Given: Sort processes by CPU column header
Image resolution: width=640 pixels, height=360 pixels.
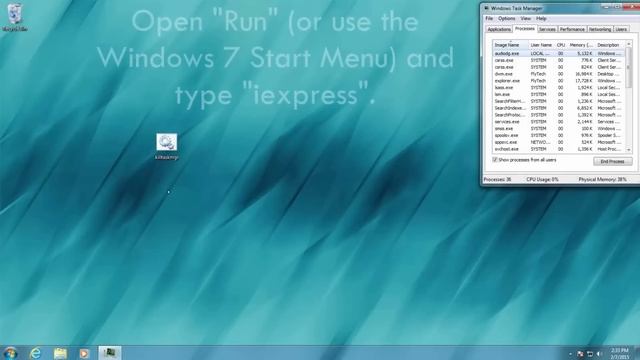Looking at the screenshot, I should (561, 45).
